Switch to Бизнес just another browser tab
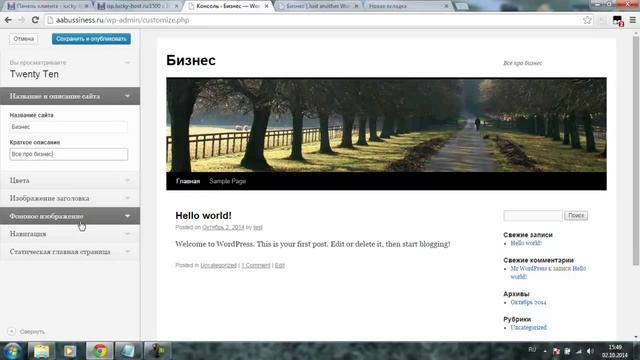 click(318, 6)
